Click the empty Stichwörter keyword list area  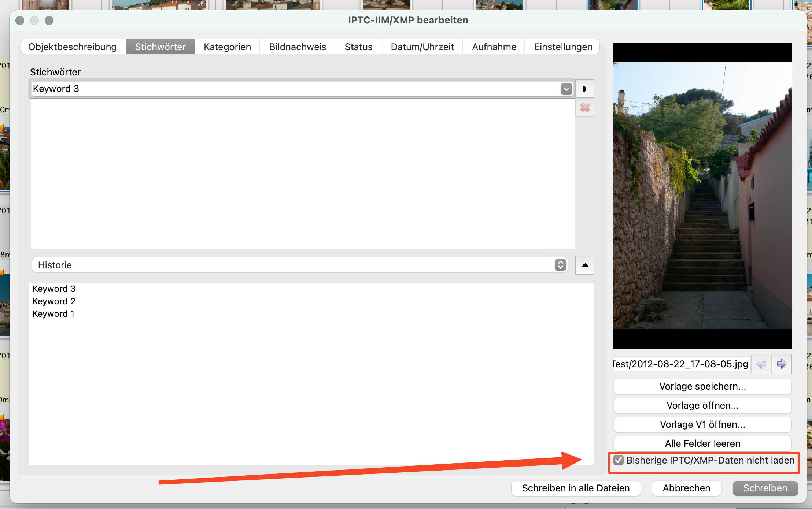302,174
